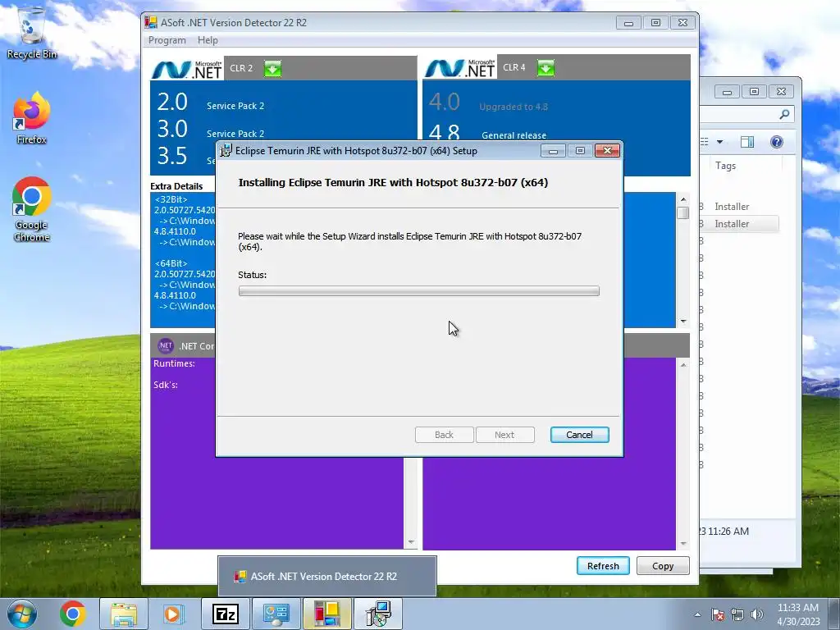Click the Sdk's pane scrollbar up arrow

(x=683, y=365)
